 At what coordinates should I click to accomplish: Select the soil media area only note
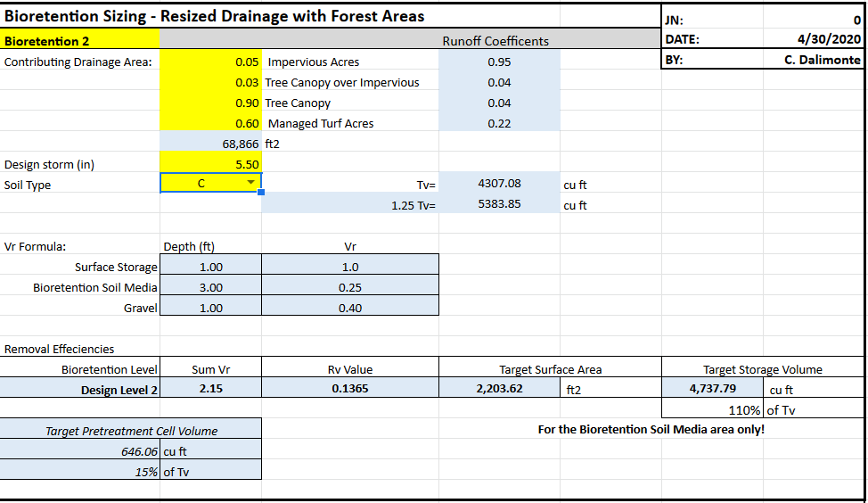tap(651, 429)
